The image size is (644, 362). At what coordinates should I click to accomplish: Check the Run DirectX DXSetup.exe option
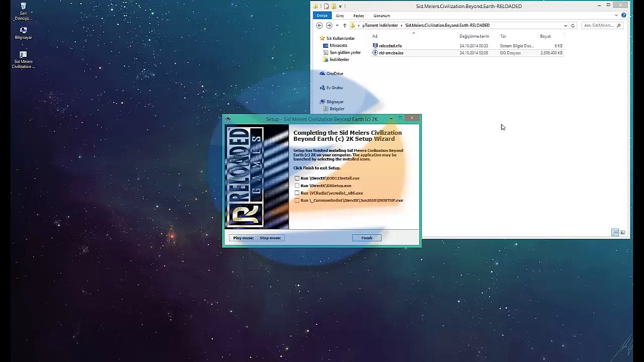click(297, 186)
